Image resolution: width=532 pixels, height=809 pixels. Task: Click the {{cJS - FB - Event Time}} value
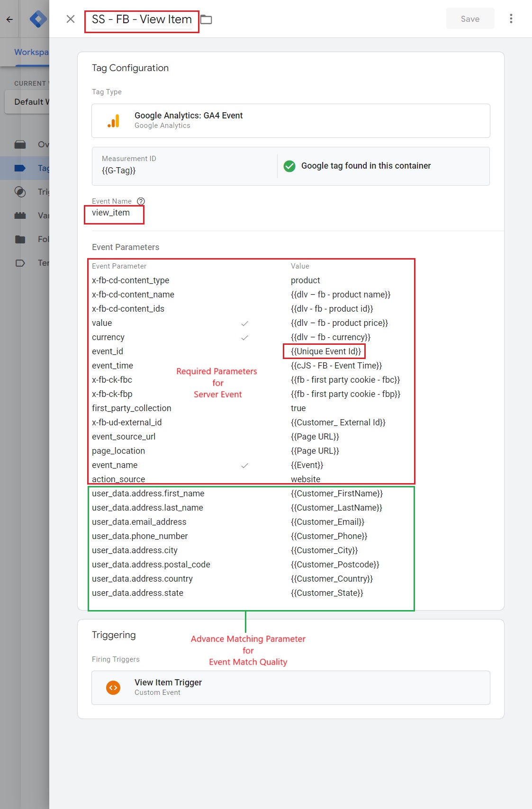pos(336,366)
